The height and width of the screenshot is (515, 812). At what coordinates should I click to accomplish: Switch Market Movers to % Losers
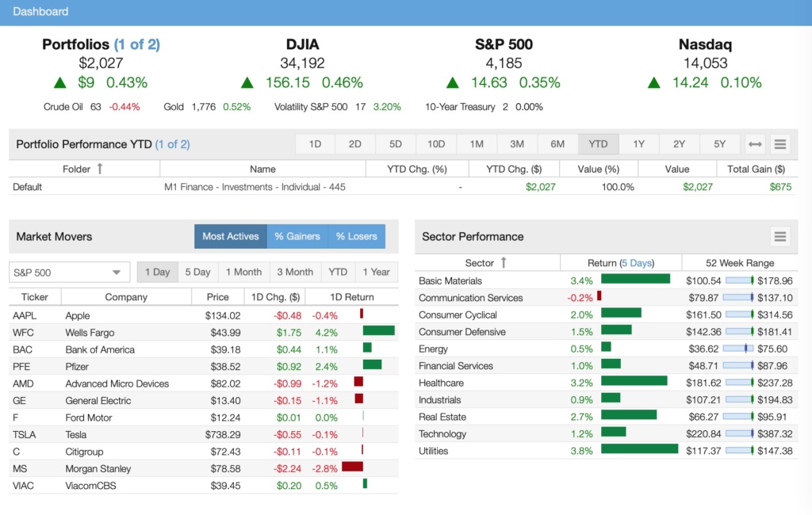click(x=356, y=237)
